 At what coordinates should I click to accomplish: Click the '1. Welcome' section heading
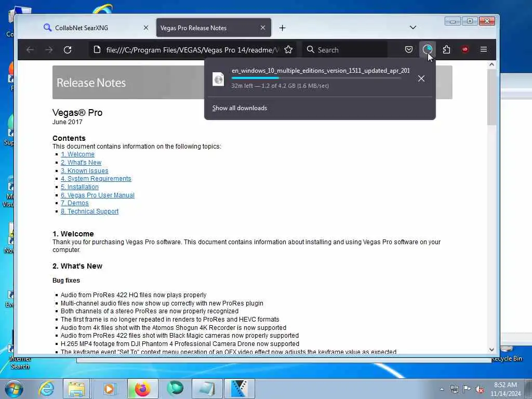[x=73, y=234]
